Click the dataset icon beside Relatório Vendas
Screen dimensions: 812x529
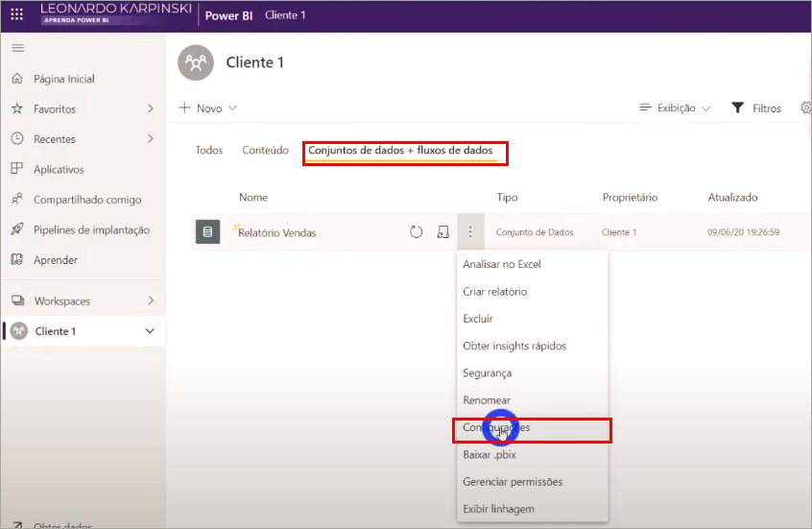(x=207, y=231)
